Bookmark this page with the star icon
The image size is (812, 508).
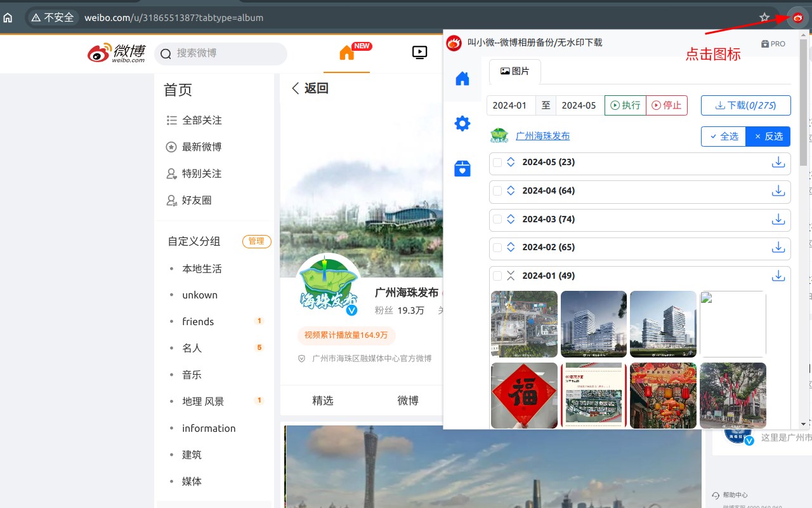[x=764, y=18]
